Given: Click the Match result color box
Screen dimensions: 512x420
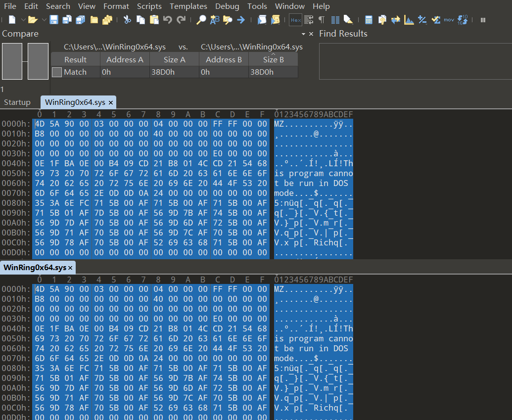Looking at the screenshot, I should (57, 72).
